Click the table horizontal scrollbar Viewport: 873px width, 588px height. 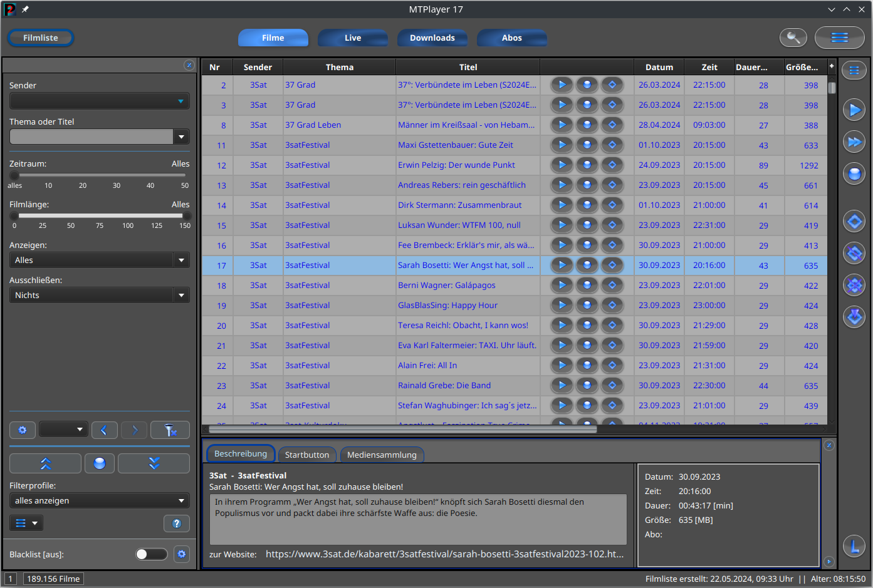(x=403, y=430)
